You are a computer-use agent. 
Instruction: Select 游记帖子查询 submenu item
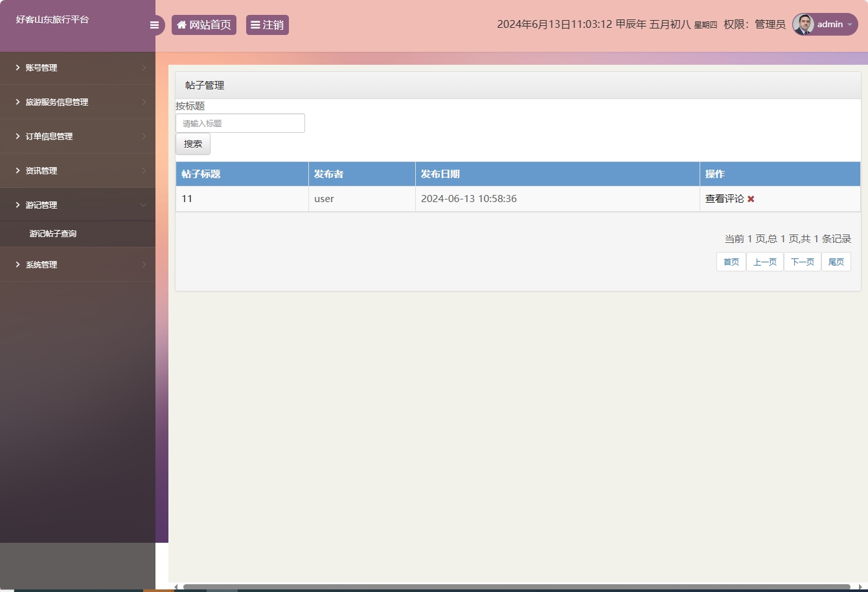click(53, 234)
